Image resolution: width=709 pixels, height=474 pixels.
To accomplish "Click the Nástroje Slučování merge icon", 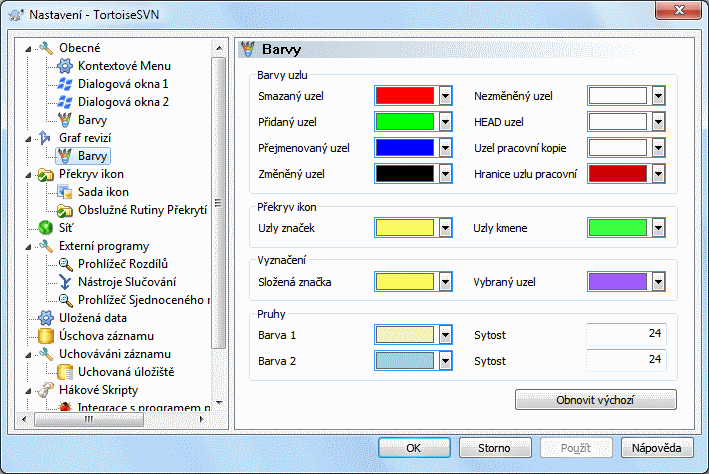I will point(65,282).
